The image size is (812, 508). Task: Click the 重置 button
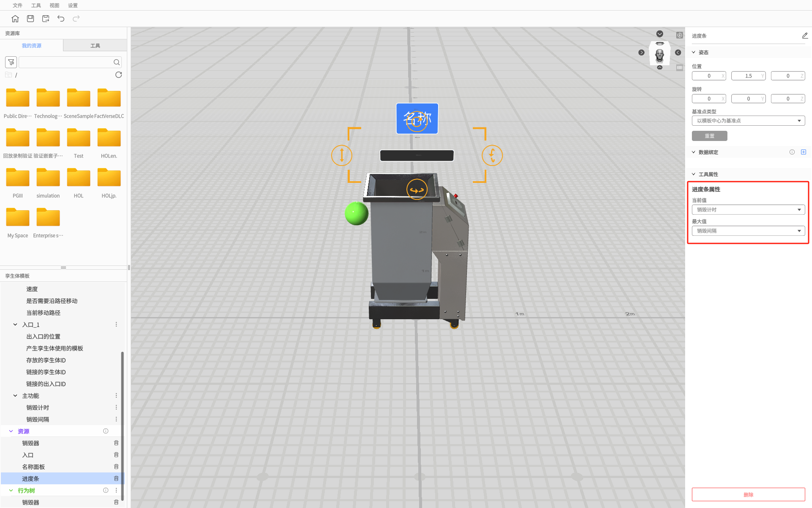709,136
